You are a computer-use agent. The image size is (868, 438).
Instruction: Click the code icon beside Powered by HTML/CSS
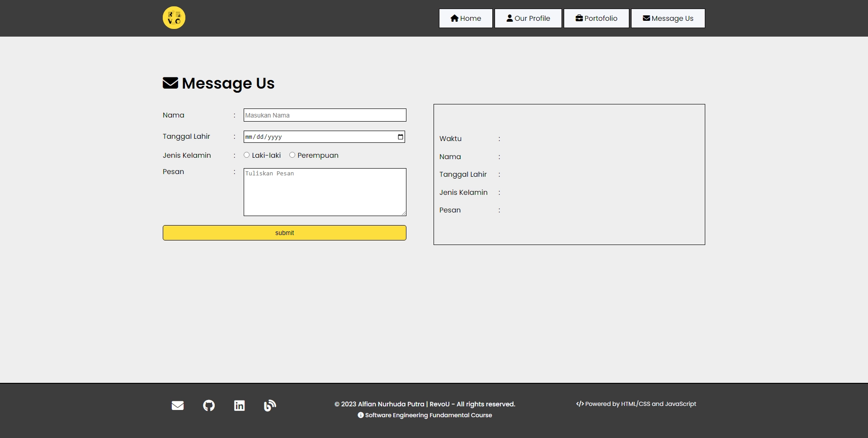580,404
